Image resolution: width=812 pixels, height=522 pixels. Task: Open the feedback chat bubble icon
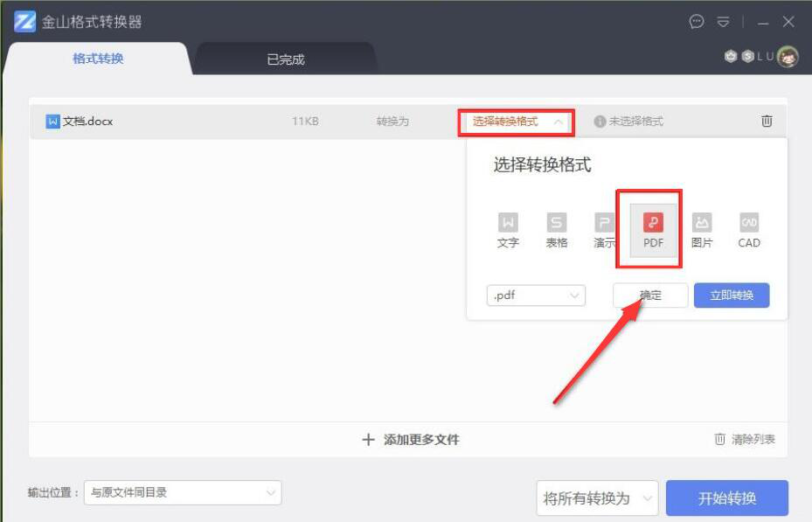pos(697,22)
